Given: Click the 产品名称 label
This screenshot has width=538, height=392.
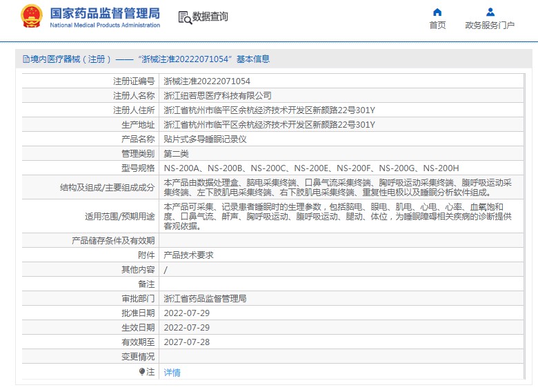Looking at the screenshot, I should coord(138,139).
